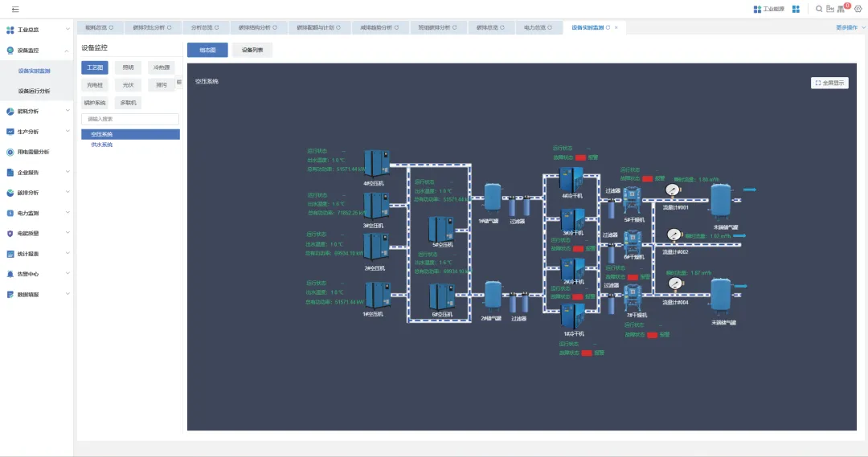The height and width of the screenshot is (457, 868).
Task: Collapse the left sidebar menu icon
Action: 15,9
